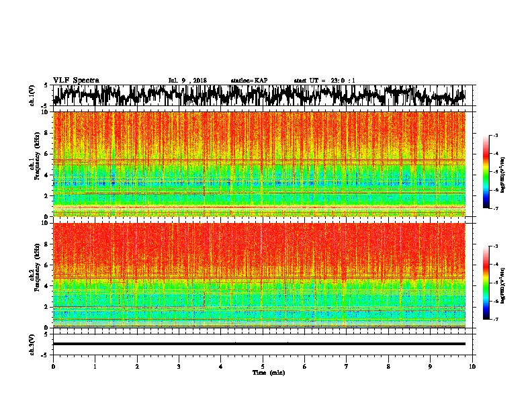Screen dimensions: 532x411
Task: Click time axis tick label "3"
Action: [x=179, y=367]
